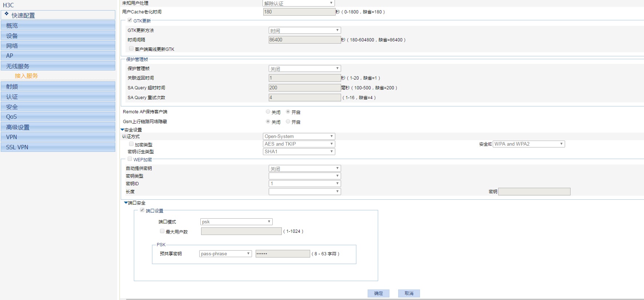This screenshot has width=644, height=300.
Task: Click the 确定 button
Action: [x=379, y=293]
